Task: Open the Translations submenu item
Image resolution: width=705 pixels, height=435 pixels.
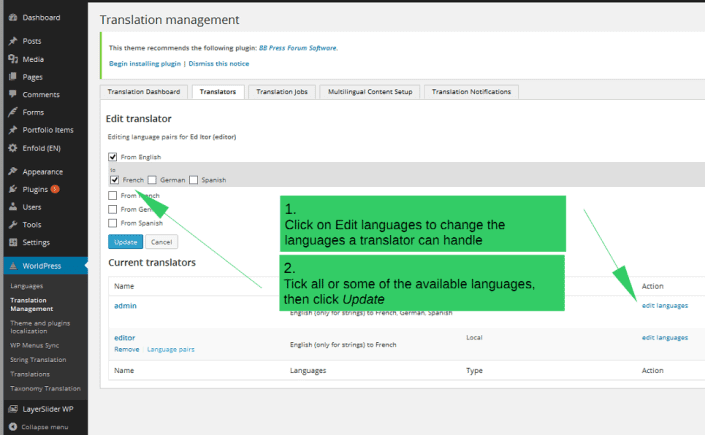Action: (30, 374)
